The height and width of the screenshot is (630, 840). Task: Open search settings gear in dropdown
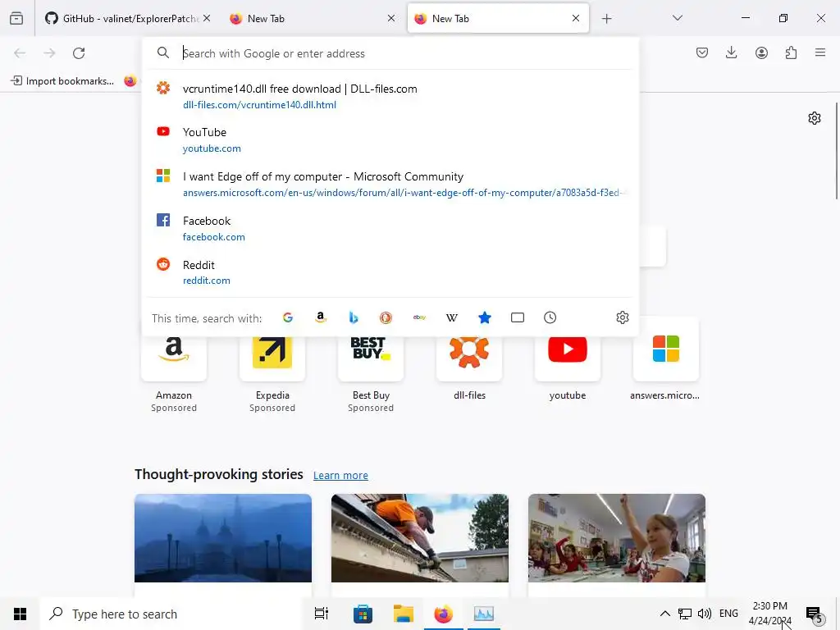(622, 317)
